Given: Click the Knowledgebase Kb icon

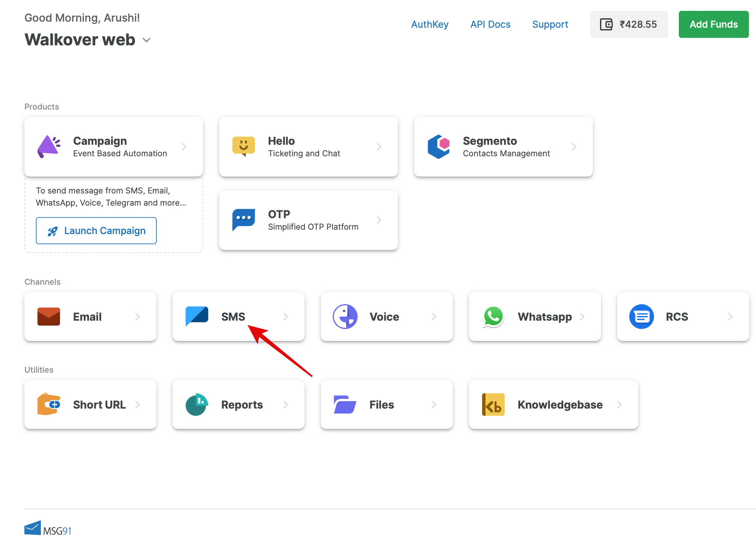Looking at the screenshot, I should [493, 404].
